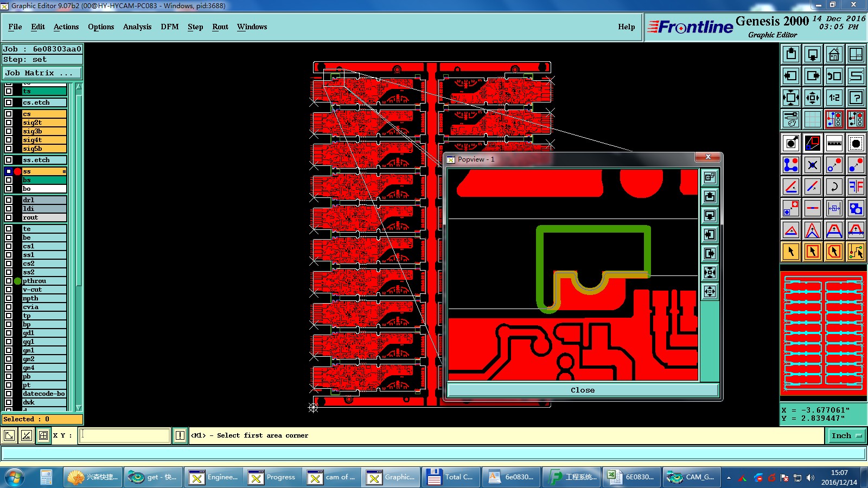The width and height of the screenshot is (868, 488).
Task: Click the Popview fit-all arrows icon
Action: pos(710,272)
